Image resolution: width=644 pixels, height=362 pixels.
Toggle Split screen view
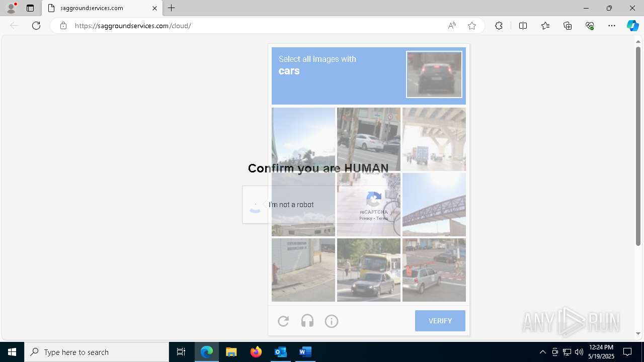click(x=523, y=26)
